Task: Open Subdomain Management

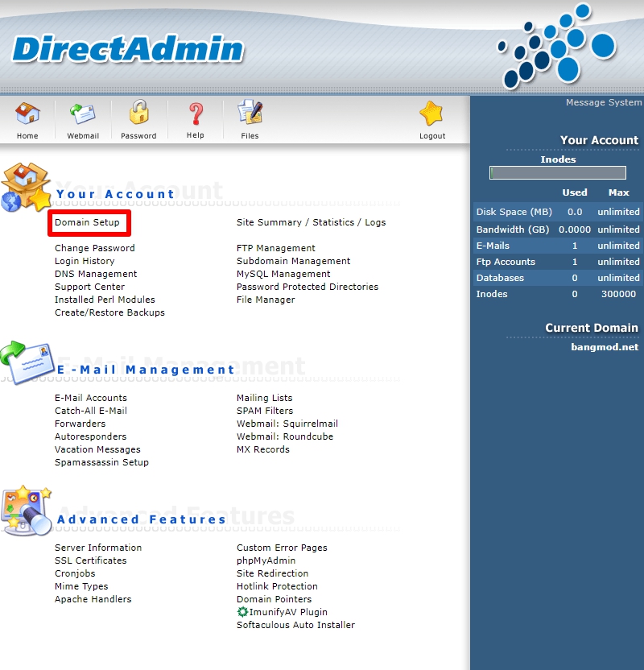Action: tap(293, 261)
